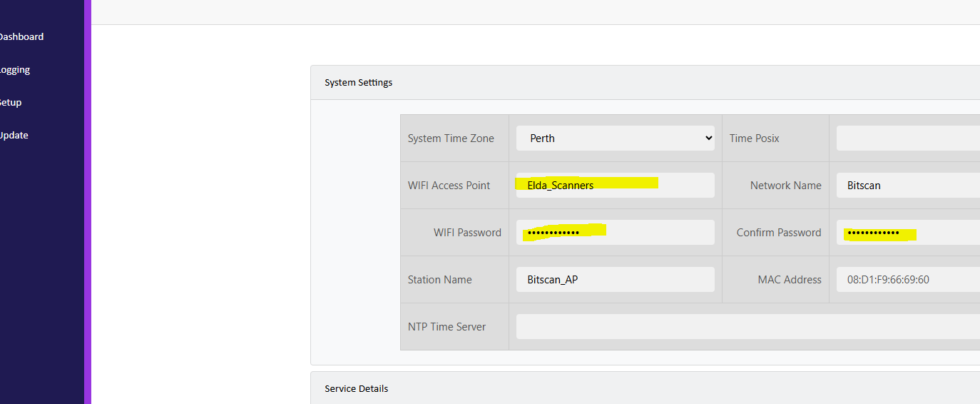Click the WIFI Password label text

pos(467,232)
